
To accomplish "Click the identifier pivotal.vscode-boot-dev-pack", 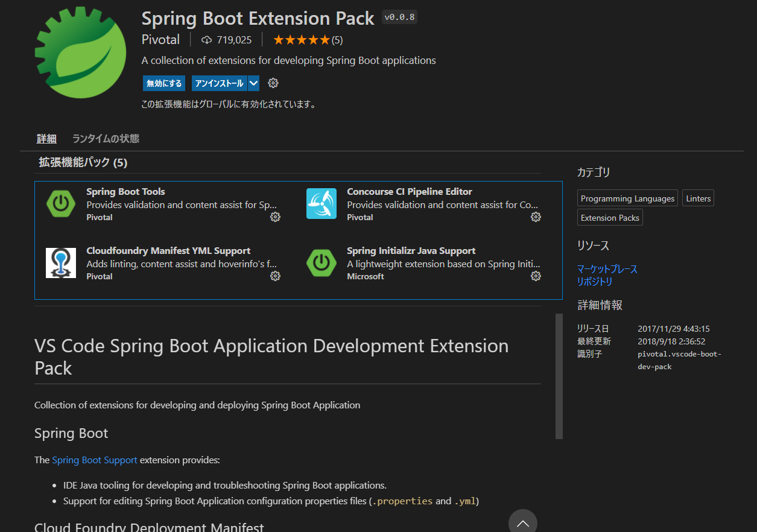I will pyautogui.click(x=679, y=360).
